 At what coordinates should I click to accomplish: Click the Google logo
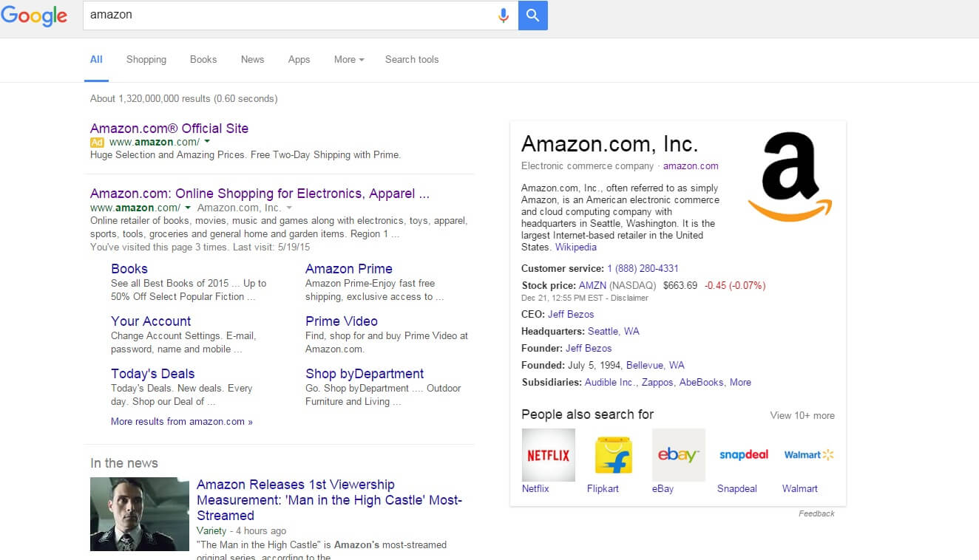coord(34,16)
